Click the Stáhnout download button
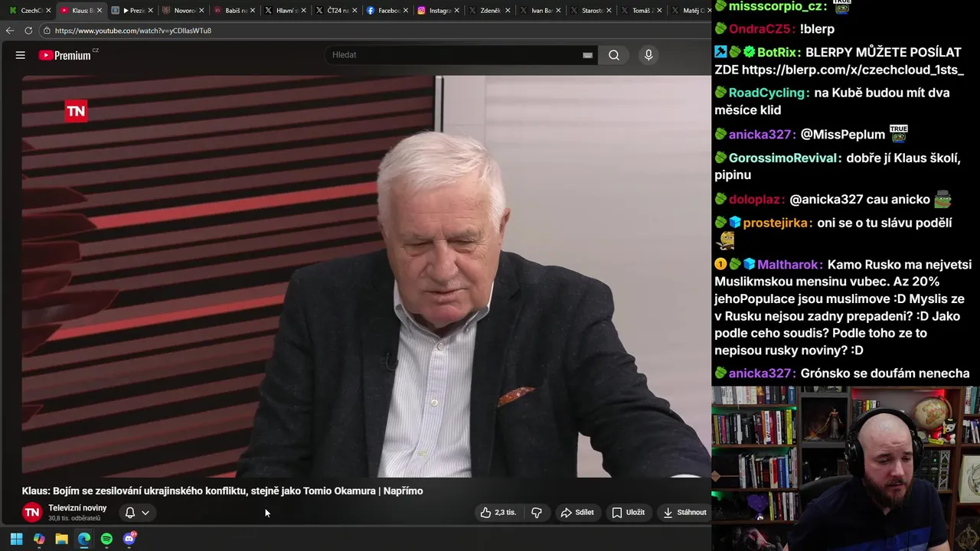Screen dimensions: 980x551 [684, 513]
